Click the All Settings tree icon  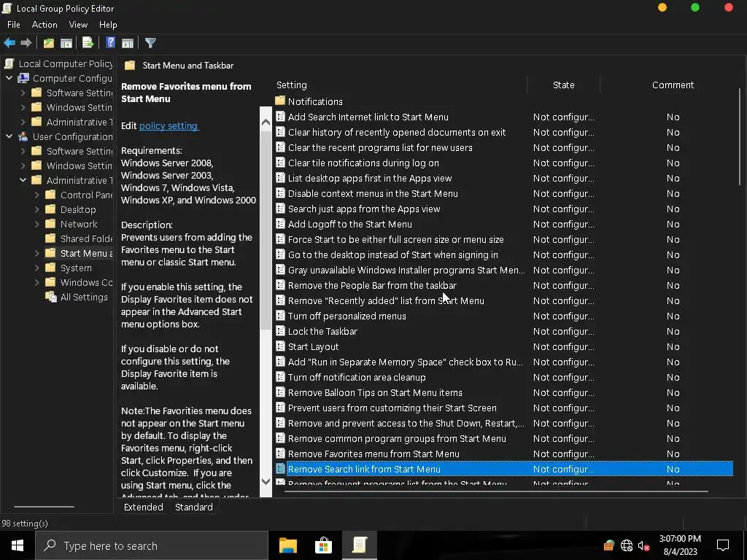click(x=51, y=297)
